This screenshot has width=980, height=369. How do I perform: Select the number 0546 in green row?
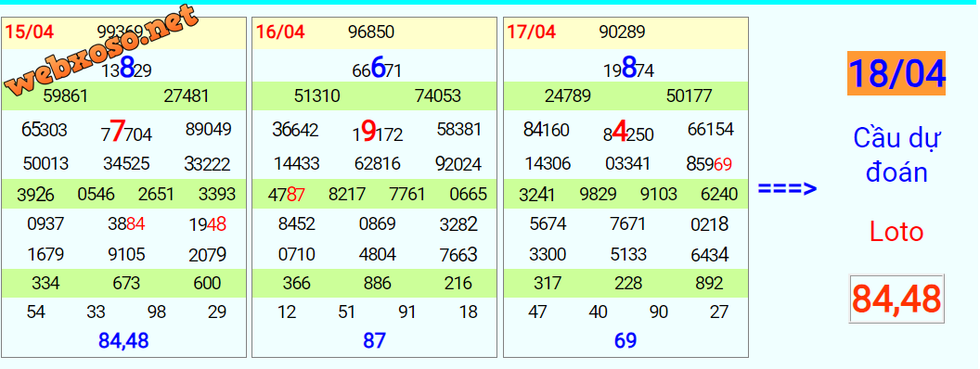(97, 195)
